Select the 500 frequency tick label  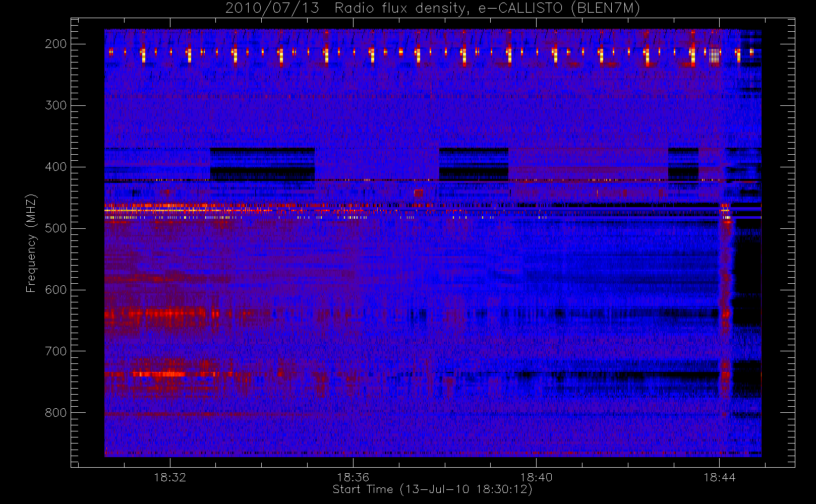(56, 228)
